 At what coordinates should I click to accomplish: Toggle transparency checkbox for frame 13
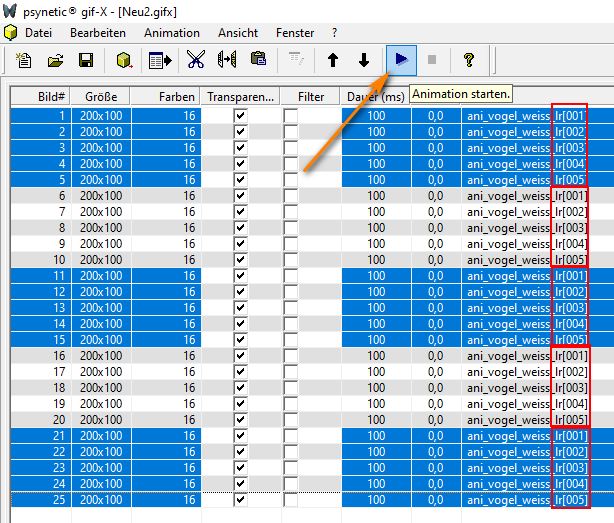pyautogui.click(x=240, y=308)
